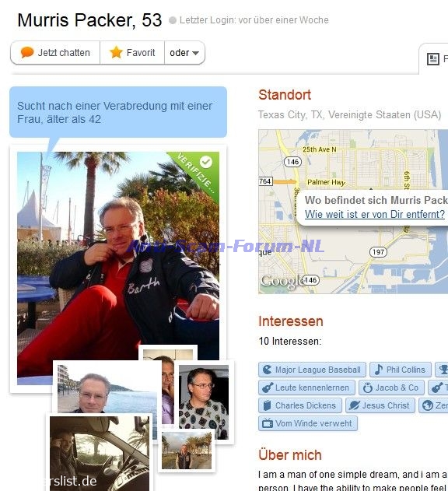Select the Leute kennenlernen interest tag
The image size is (448, 491).
tap(306, 388)
